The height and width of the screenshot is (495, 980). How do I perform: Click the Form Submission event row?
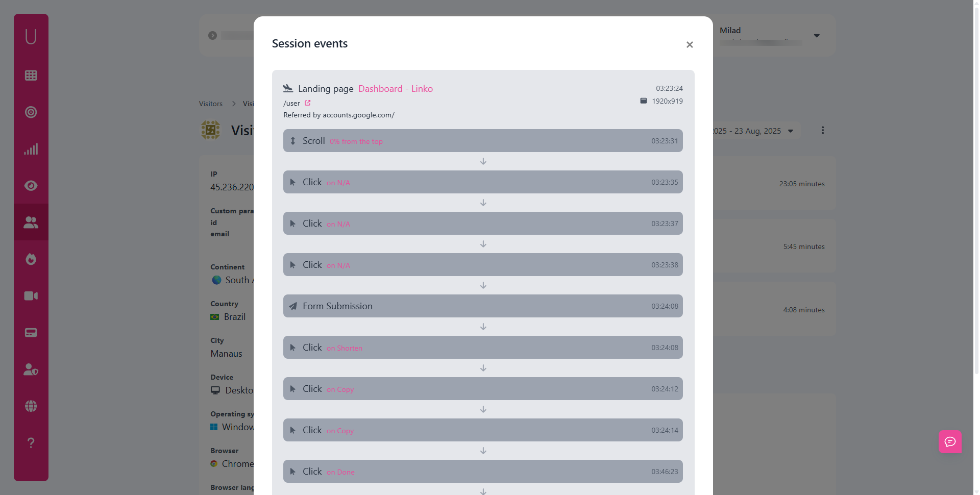(x=483, y=306)
